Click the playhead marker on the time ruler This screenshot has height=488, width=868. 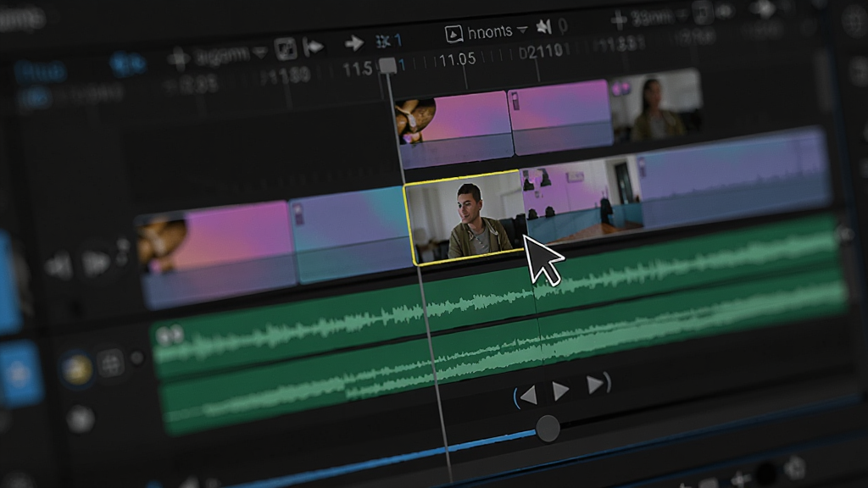[387, 66]
